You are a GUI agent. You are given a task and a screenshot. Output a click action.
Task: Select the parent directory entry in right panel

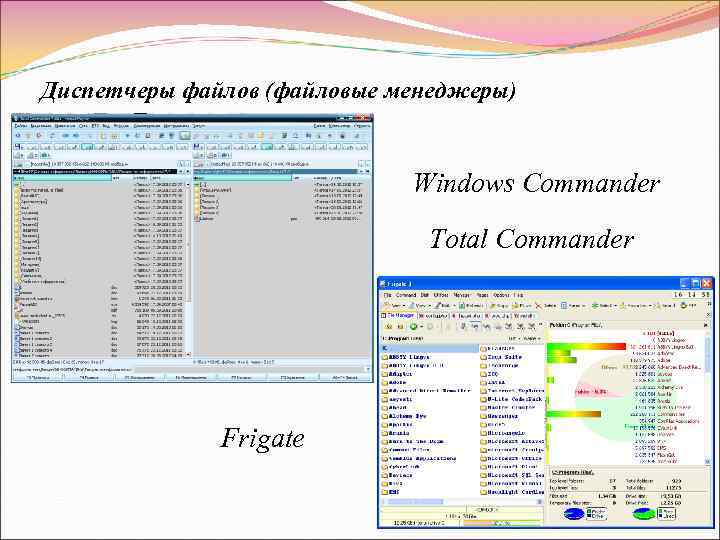tap(202, 184)
